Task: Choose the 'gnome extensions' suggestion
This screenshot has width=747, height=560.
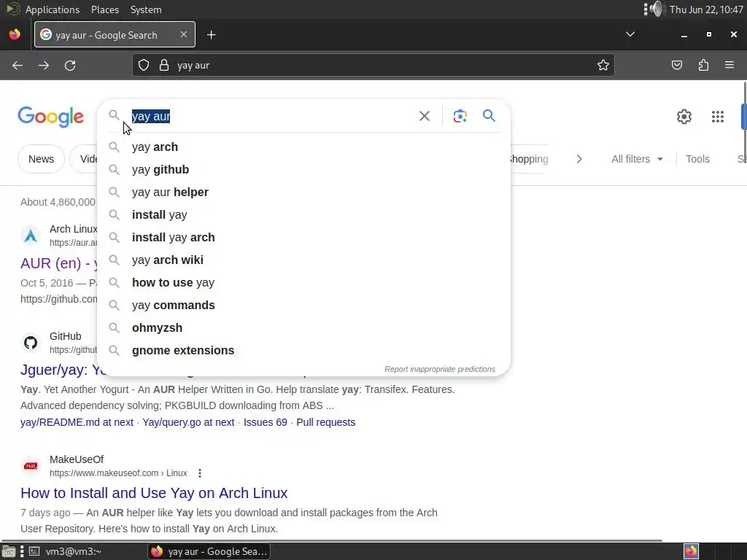Action: (303, 351)
